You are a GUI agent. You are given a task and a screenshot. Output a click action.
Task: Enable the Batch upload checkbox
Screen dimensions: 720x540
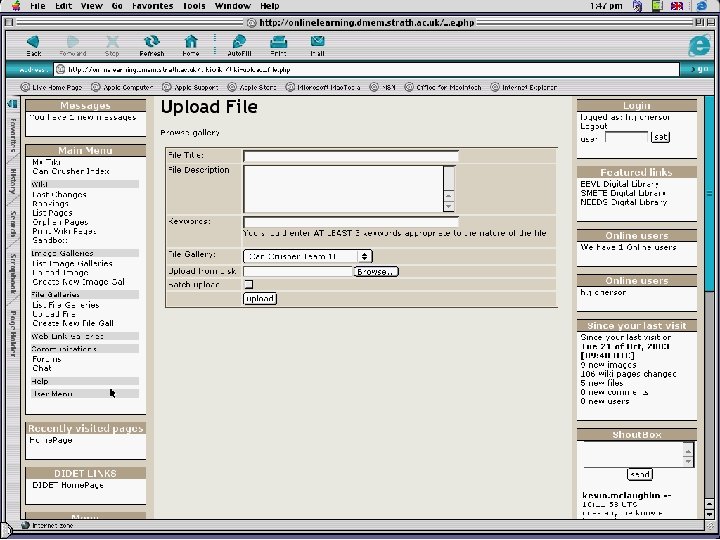point(248,284)
